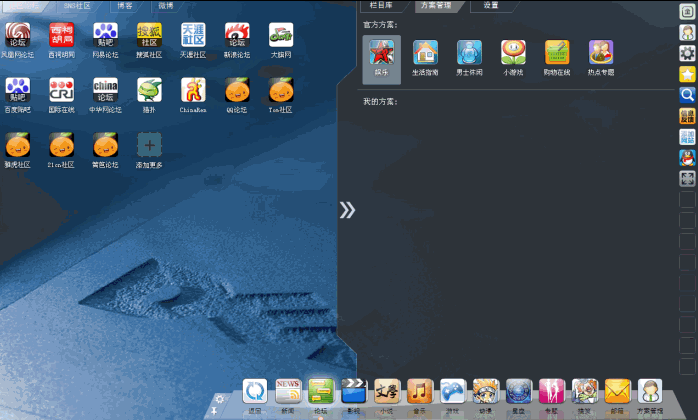Open the 21cn社区 icon

coord(61,144)
